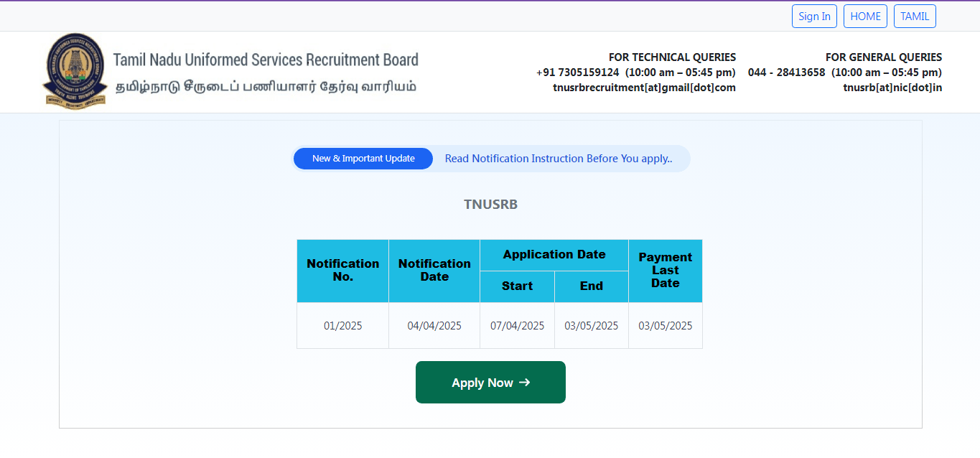Click the 07/04/2025 start date cell
This screenshot has height=458, width=980.
click(517, 326)
